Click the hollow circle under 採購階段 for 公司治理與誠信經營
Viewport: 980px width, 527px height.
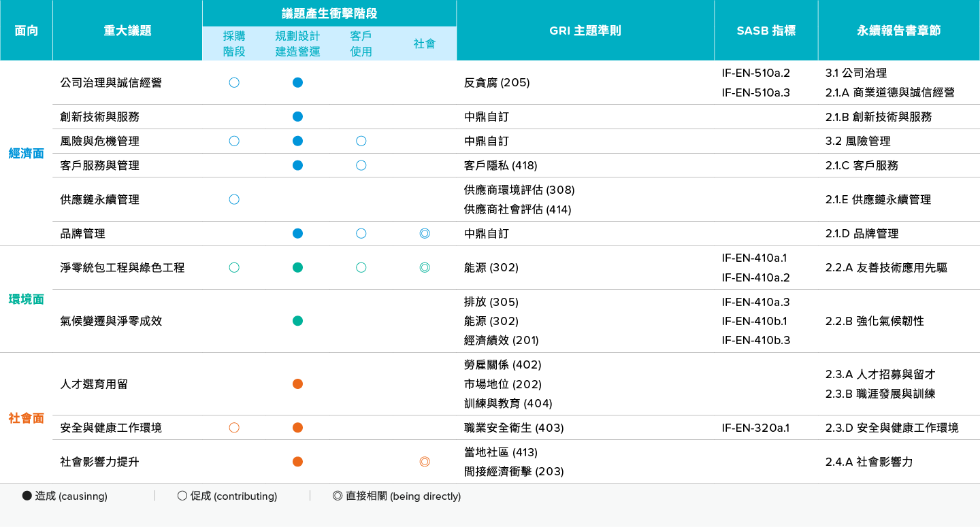coord(234,82)
